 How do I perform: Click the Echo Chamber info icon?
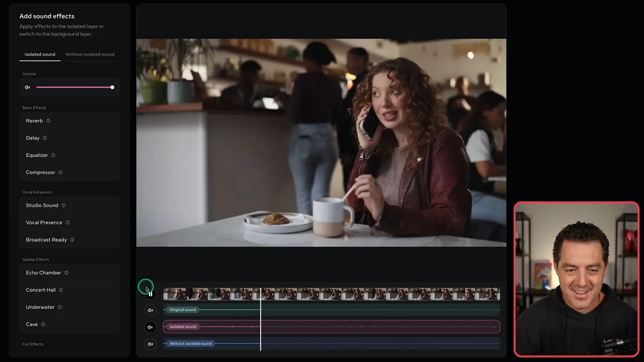point(66,273)
